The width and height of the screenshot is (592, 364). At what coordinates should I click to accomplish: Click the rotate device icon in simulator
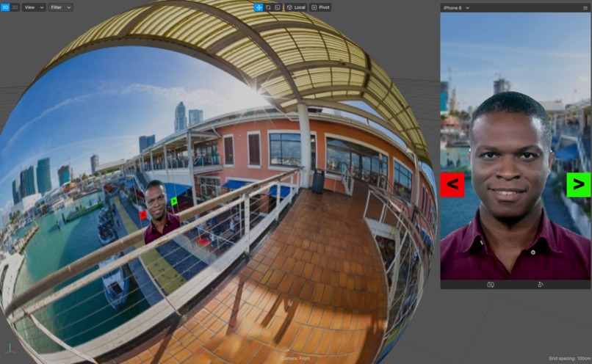point(541,285)
